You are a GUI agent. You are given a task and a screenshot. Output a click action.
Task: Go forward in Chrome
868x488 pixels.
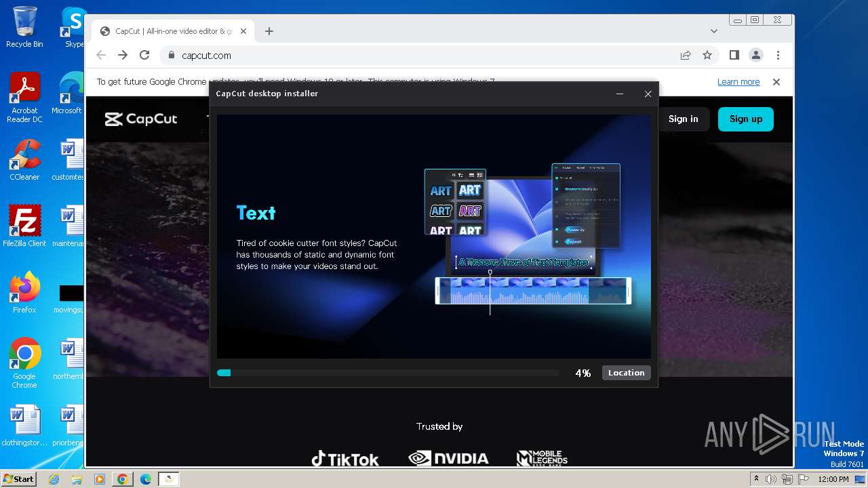pyautogui.click(x=123, y=55)
